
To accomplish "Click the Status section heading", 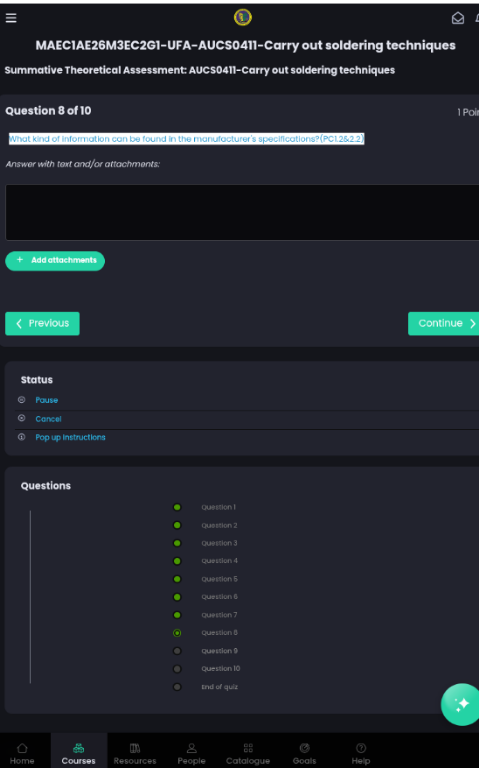I will point(37,380).
